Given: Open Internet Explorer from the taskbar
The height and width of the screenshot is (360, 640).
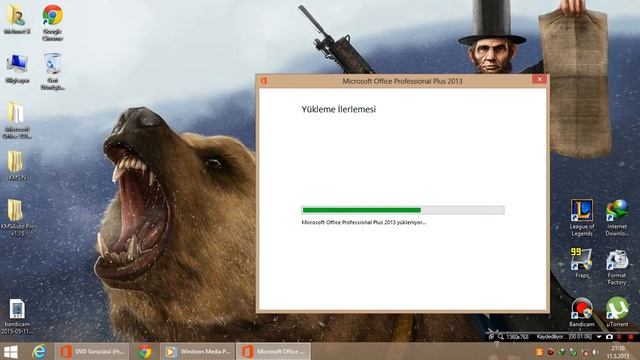Looking at the screenshot, I should point(39,351).
